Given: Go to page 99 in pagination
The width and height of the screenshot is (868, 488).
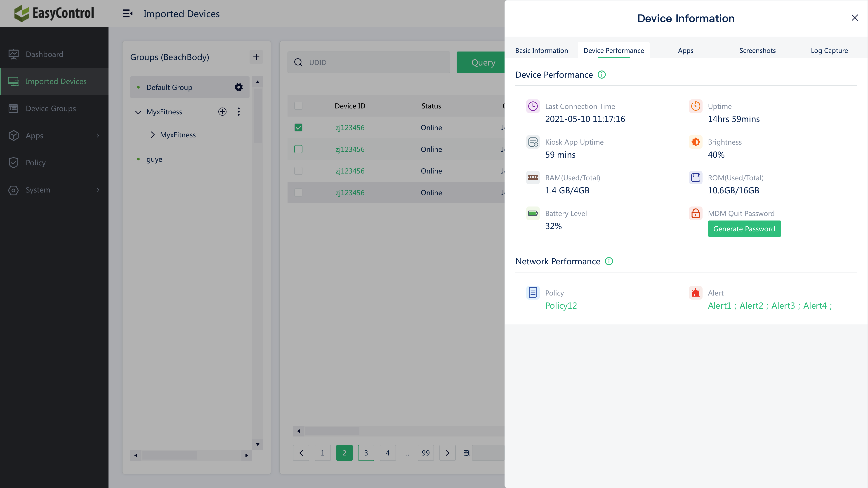Looking at the screenshot, I should [x=425, y=453].
